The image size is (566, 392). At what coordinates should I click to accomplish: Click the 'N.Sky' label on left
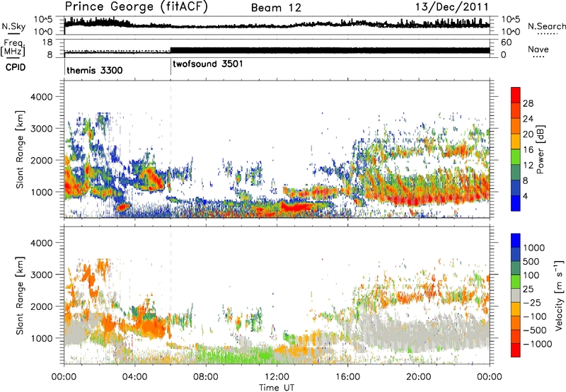click(13, 26)
